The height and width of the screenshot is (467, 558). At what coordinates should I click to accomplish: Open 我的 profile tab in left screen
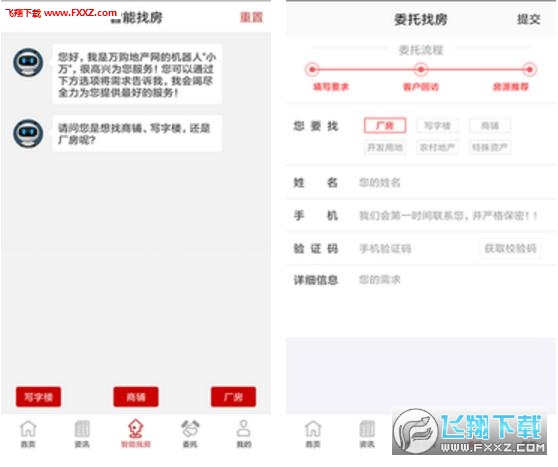pyautogui.click(x=244, y=434)
